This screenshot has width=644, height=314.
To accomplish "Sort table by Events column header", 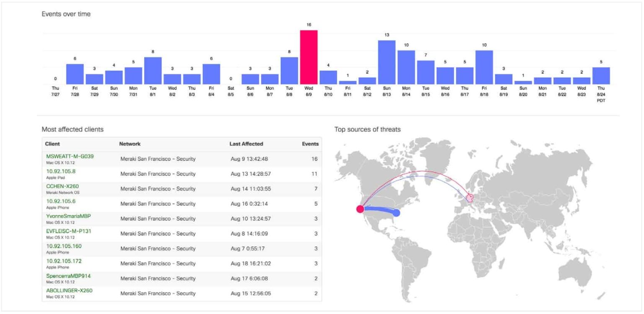I will (310, 144).
